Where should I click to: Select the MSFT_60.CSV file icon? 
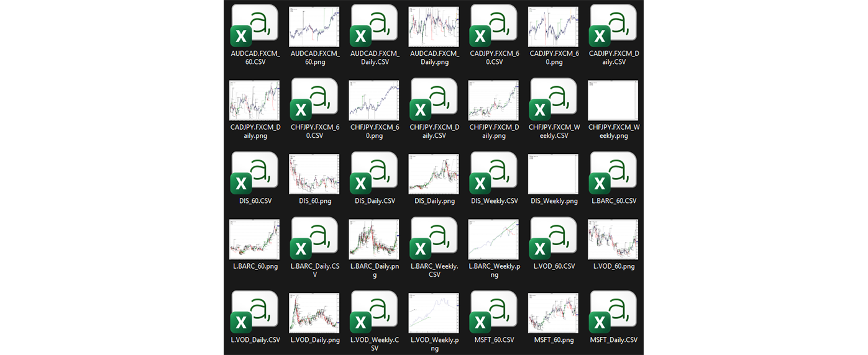[494, 313]
